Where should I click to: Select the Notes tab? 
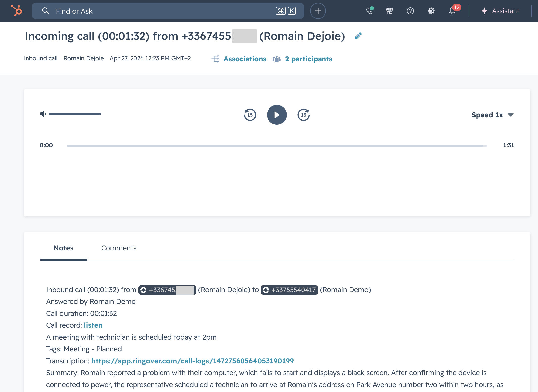pos(63,248)
